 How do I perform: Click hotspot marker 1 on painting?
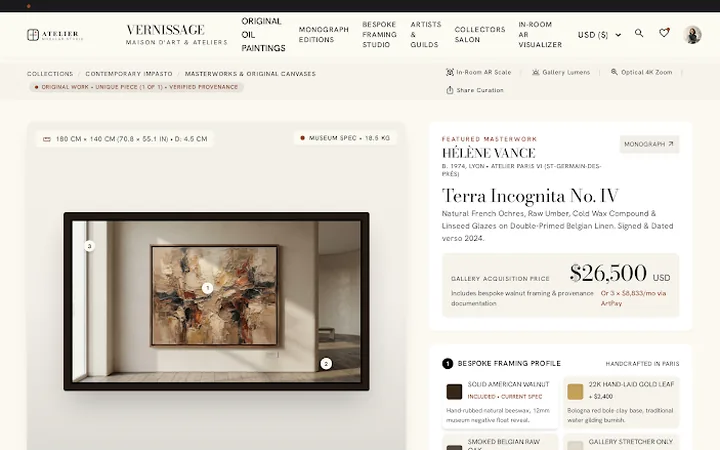(208, 288)
